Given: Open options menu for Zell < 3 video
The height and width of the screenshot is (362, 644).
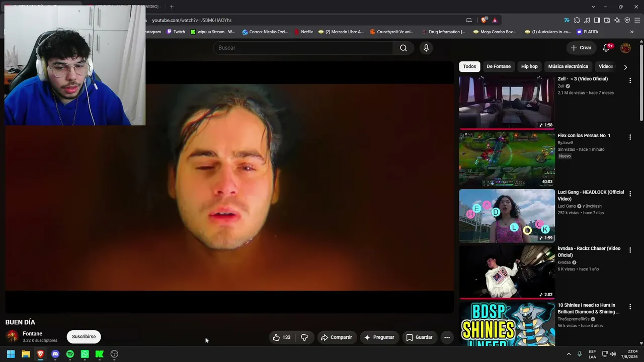Looking at the screenshot, I should pos(630,80).
